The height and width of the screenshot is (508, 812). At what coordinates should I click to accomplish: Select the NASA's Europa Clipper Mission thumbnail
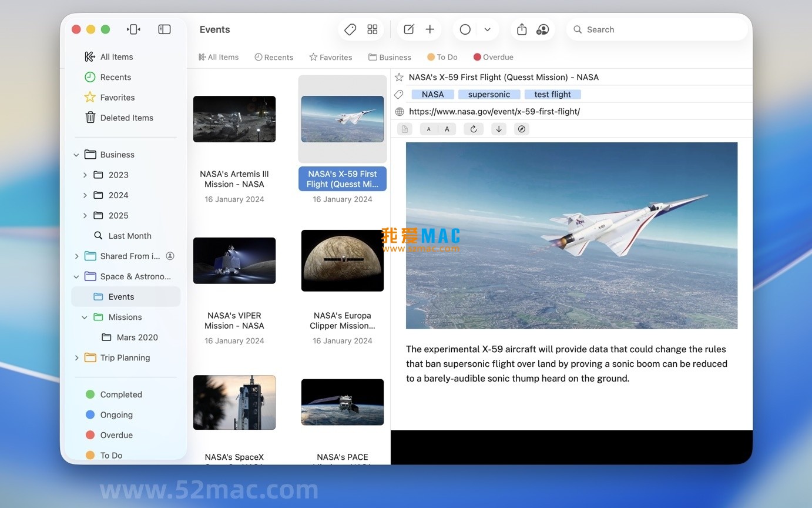(x=343, y=260)
